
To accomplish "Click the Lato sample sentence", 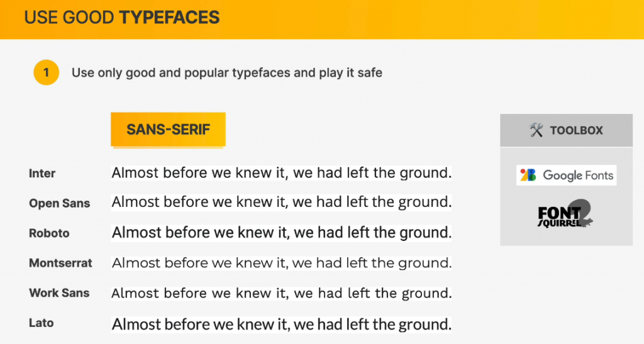I will (282, 325).
